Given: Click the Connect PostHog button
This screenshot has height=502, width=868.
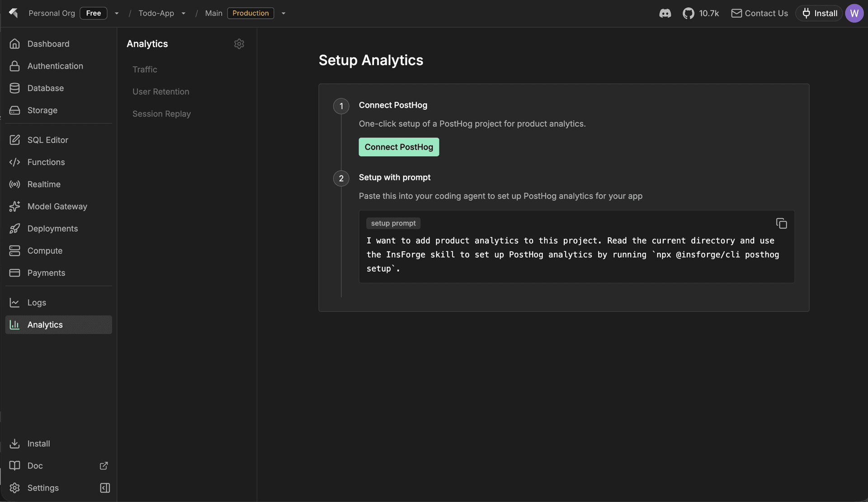Looking at the screenshot, I should (x=399, y=147).
